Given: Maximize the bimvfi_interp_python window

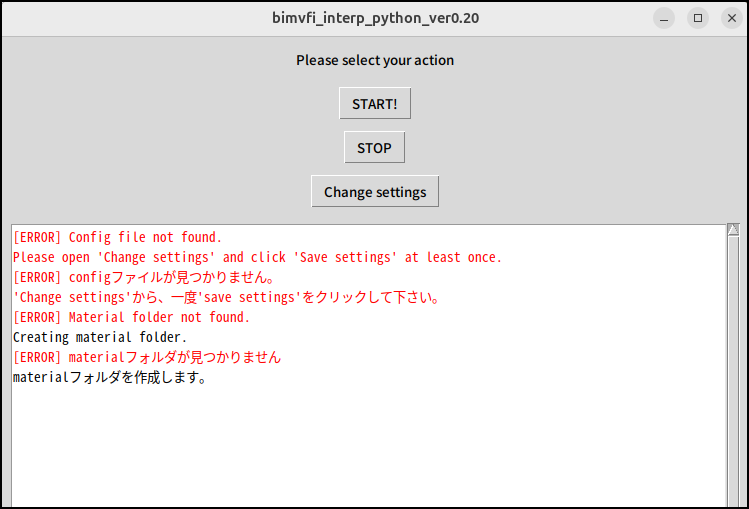Looking at the screenshot, I should [698, 18].
